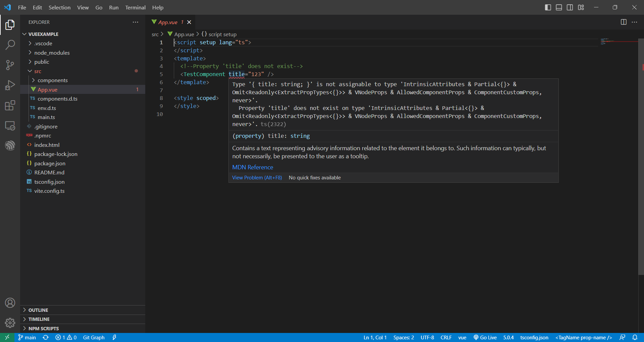Collapse the VUEEXAMPLE root folder
The width and height of the screenshot is (644, 342).
(x=24, y=34)
